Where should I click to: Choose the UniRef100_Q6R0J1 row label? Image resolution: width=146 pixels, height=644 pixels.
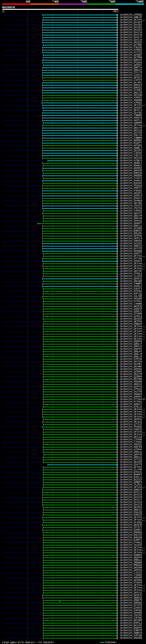[131, 226]
